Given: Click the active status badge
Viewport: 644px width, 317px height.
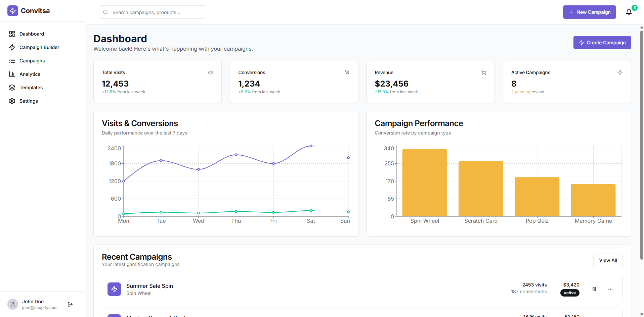Looking at the screenshot, I should coord(570,293).
